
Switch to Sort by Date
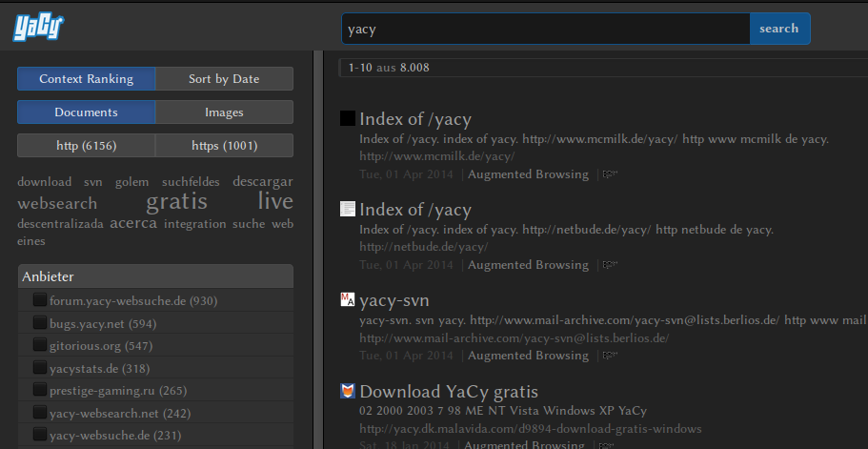[224, 78]
